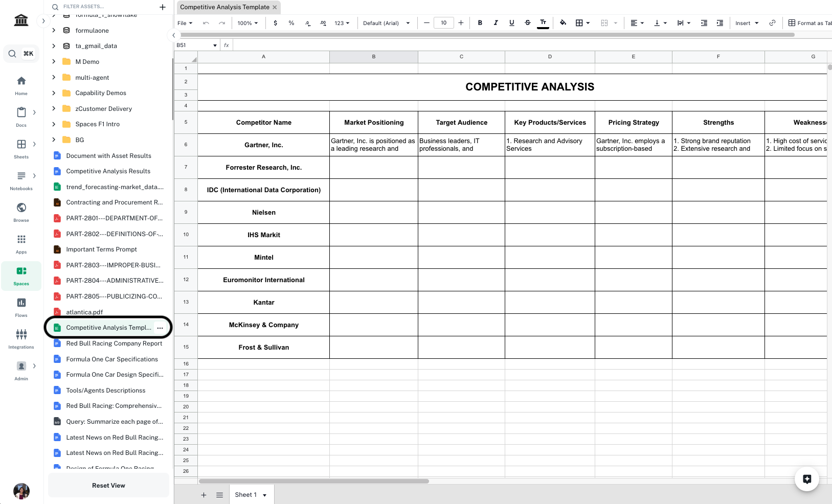
Task: Open the zoom level dropdown
Action: [248, 23]
